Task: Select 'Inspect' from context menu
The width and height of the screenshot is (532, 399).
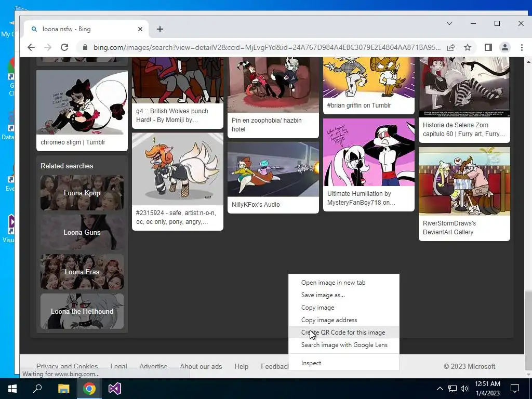Action: (x=344, y=363)
